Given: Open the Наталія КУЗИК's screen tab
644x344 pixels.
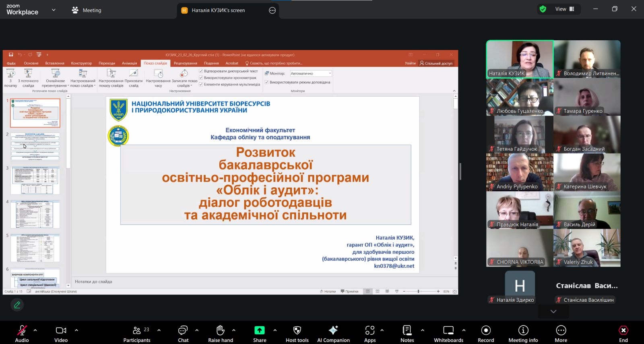Looking at the screenshot, I should tap(218, 10).
